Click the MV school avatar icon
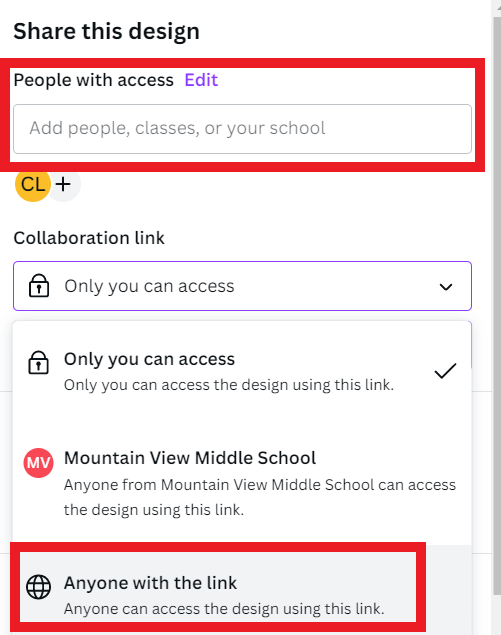The width and height of the screenshot is (501, 635). click(38, 462)
